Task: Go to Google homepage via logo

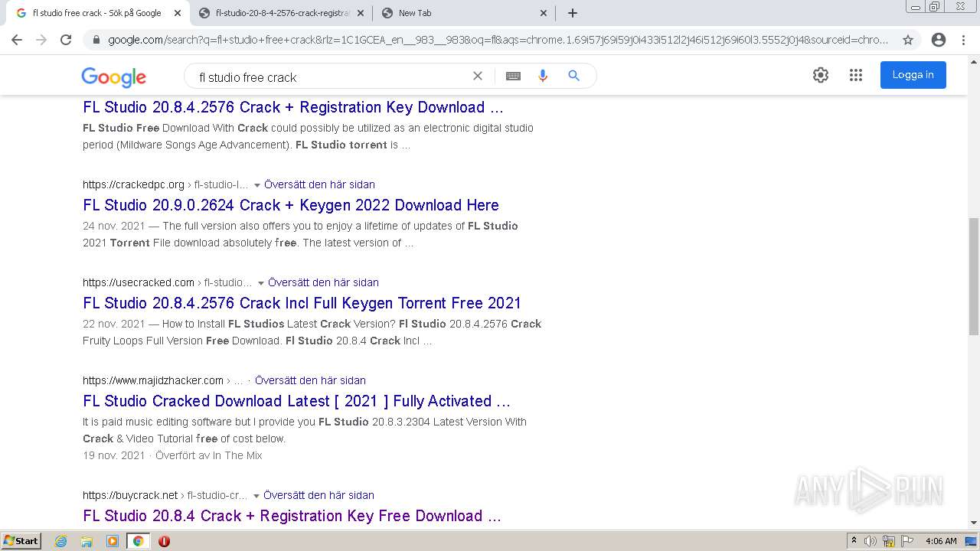Action: tap(113, 77)
